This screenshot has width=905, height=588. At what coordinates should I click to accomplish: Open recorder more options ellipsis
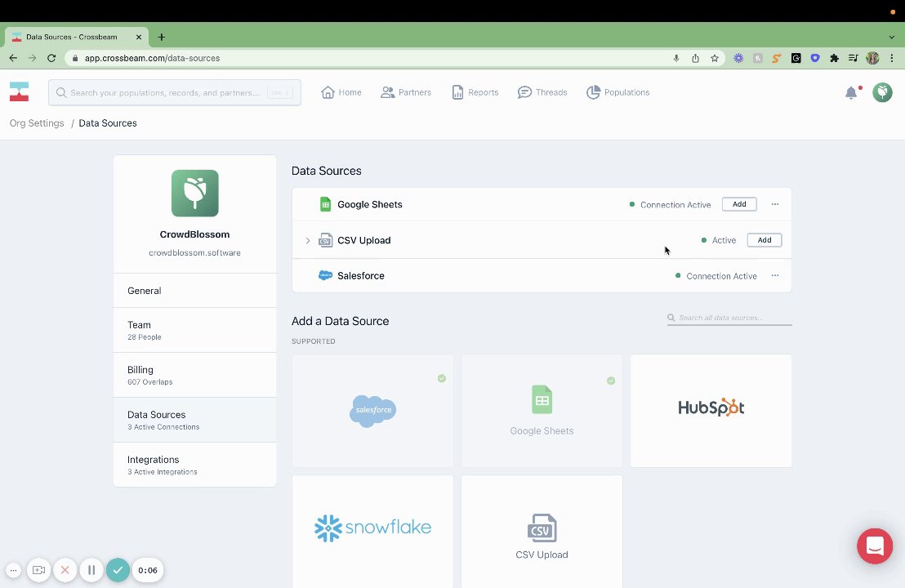point(13,570)
